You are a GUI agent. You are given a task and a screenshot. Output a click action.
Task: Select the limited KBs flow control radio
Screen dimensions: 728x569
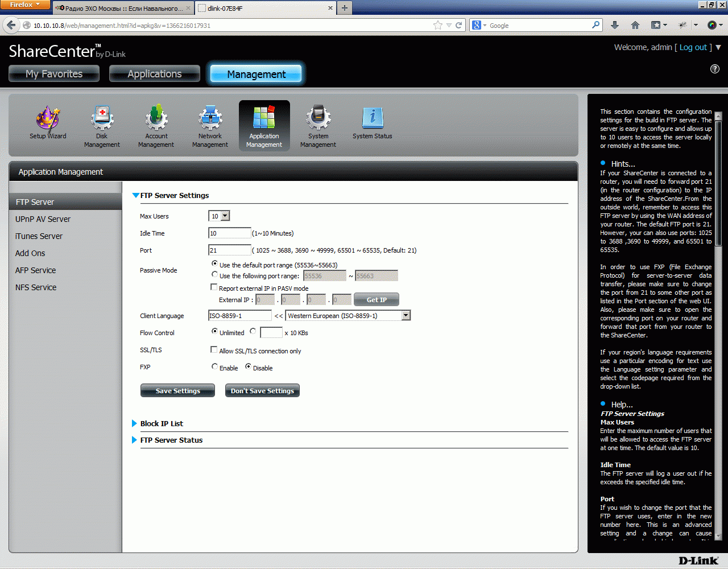[x=253, y=331]
